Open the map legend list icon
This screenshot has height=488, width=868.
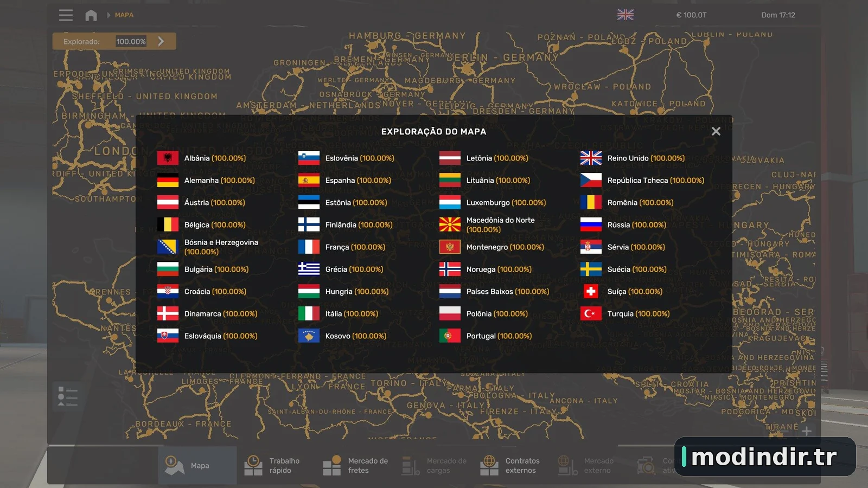coord(68,396)
